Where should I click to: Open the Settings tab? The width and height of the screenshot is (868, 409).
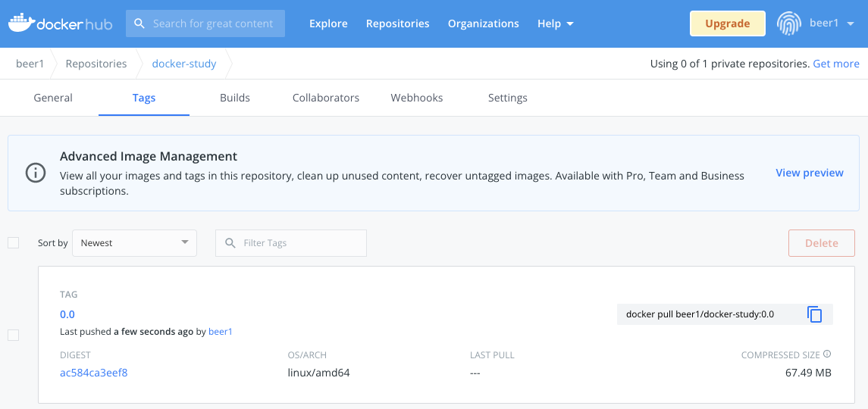tap(508, 98)
